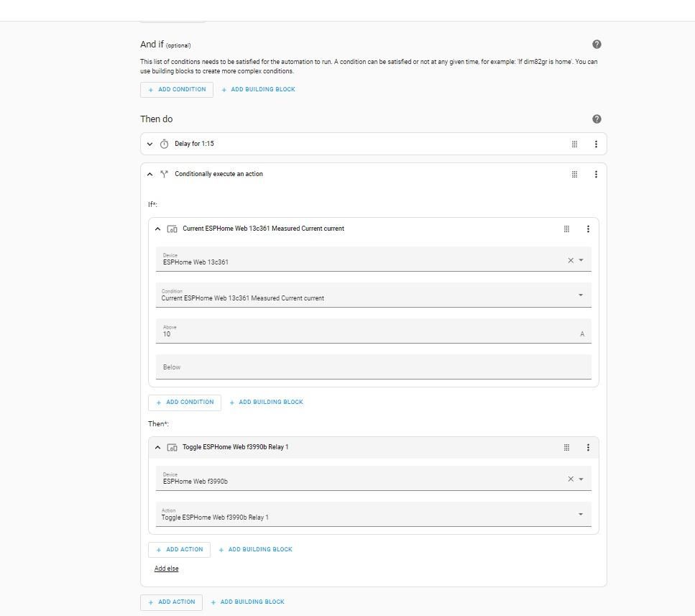Open help for the And if section
Image resolution: width=695 pixels, height=616 pixels.
pos(597,45)
